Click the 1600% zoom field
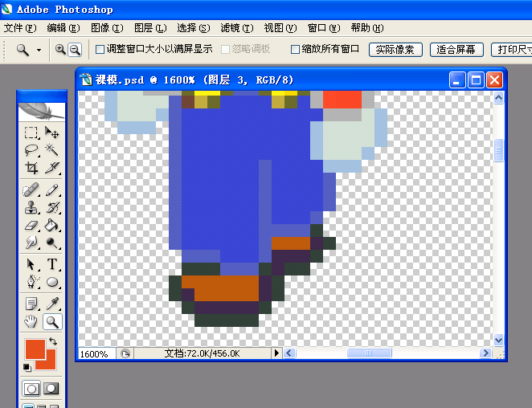532x408 pixels. click(x=97, y=353)
